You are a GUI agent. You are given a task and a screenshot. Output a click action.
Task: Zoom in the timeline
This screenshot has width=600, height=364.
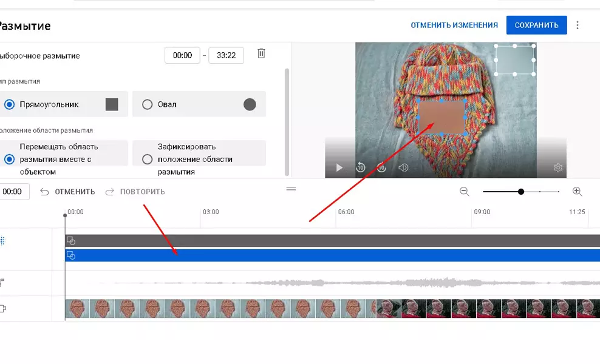[x=577, y=191]
